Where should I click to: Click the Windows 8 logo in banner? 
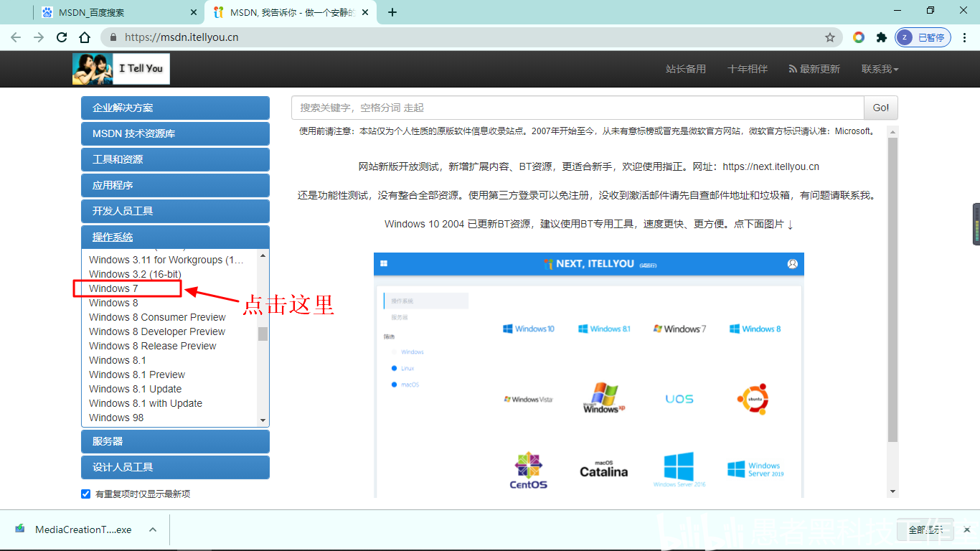tap(755, 329)
